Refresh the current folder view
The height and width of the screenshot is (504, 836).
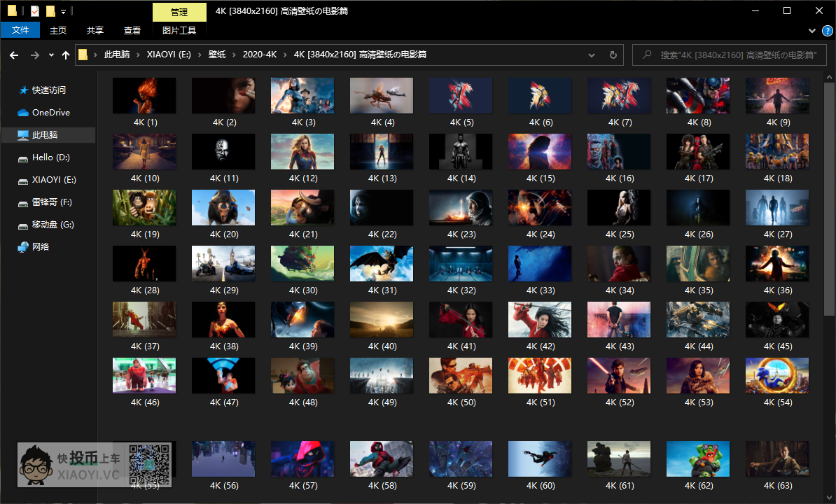point(613,55)
